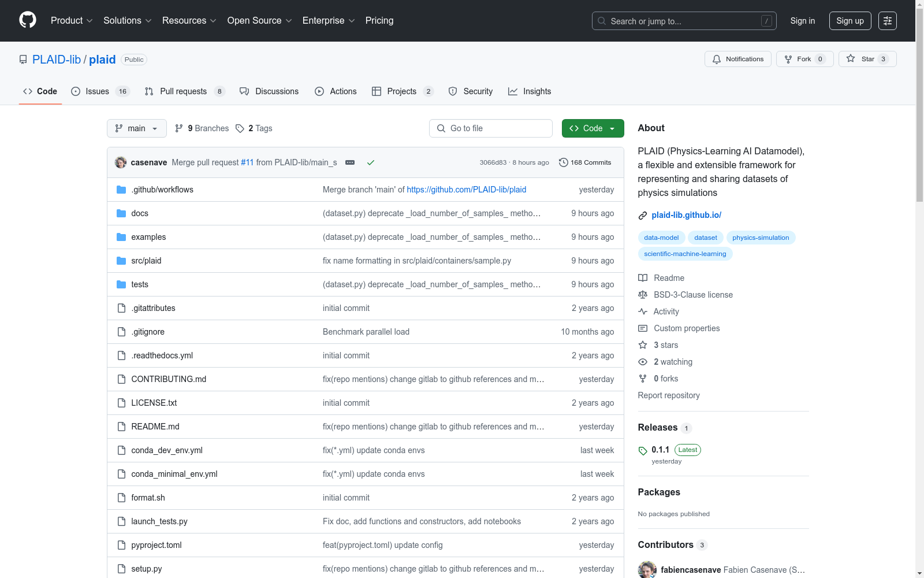Screen dimensions: 924x578
Task: Open the conda_dev_env.yml file
Action: 167,450
